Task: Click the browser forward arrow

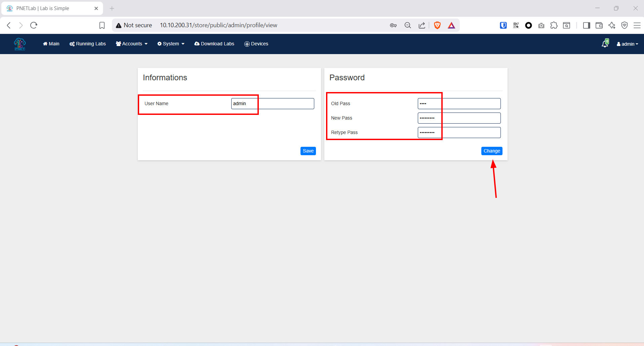Action: pyautogui.click(x=21, y=25)
